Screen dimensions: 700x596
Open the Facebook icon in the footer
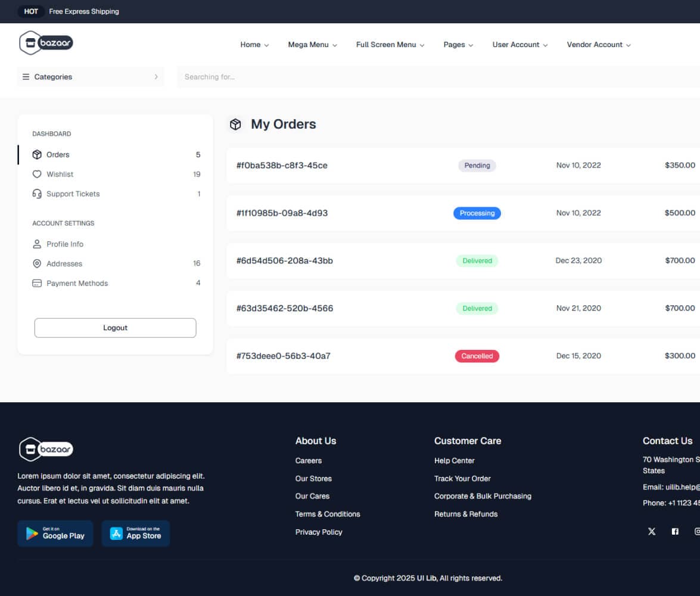[x=675, y=531]
